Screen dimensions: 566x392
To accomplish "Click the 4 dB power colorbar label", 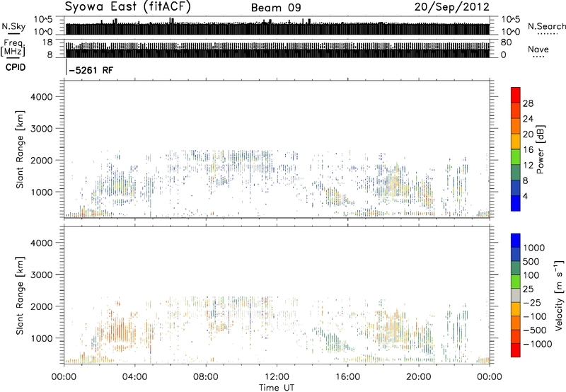I will (x=525, y=197).
